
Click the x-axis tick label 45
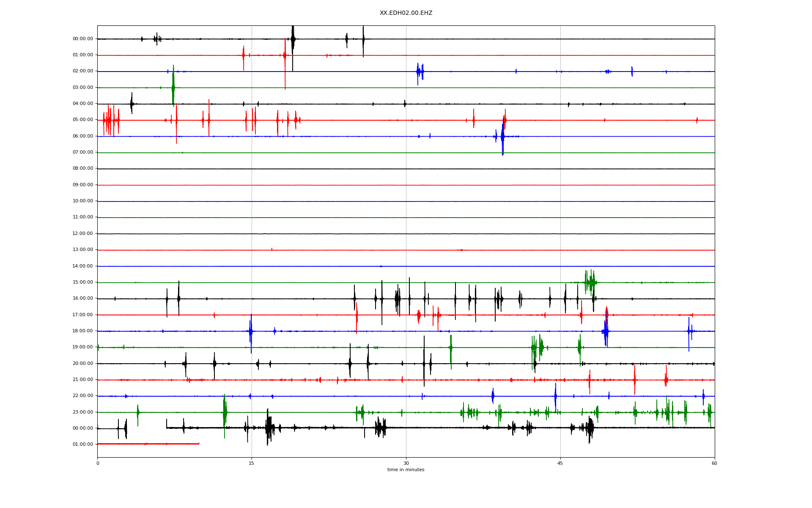pyautogui.click(x=560, y=463)
